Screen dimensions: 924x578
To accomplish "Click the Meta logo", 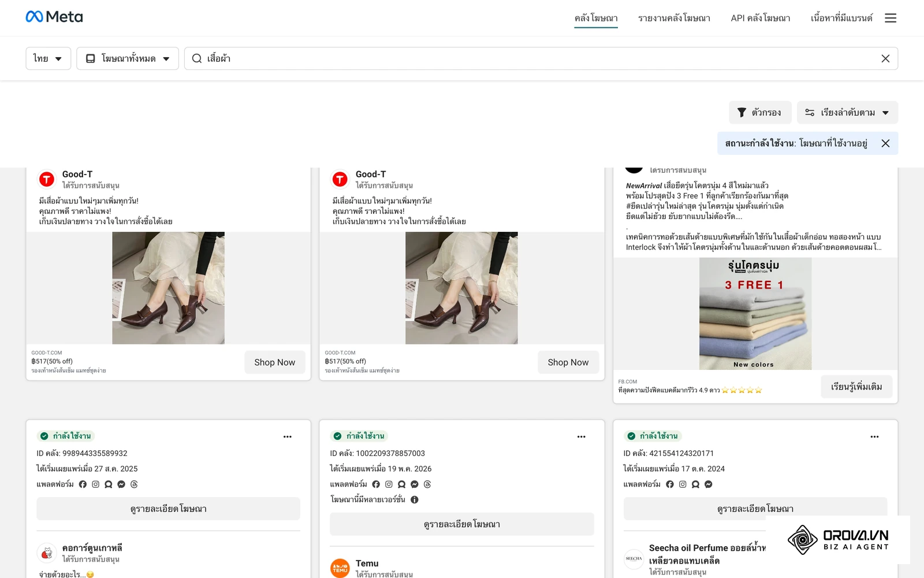I will point(54,17).
